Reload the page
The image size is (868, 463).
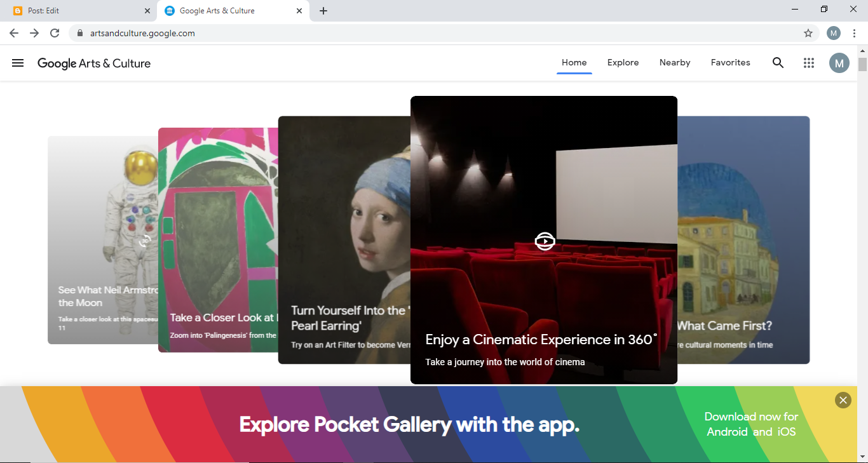click(x=55, y=33)
